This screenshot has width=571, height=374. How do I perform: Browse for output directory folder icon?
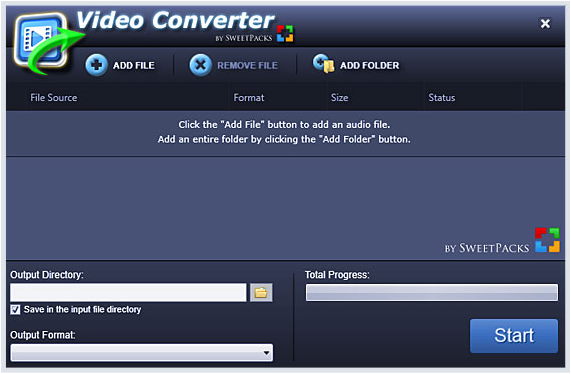point(261,292)
